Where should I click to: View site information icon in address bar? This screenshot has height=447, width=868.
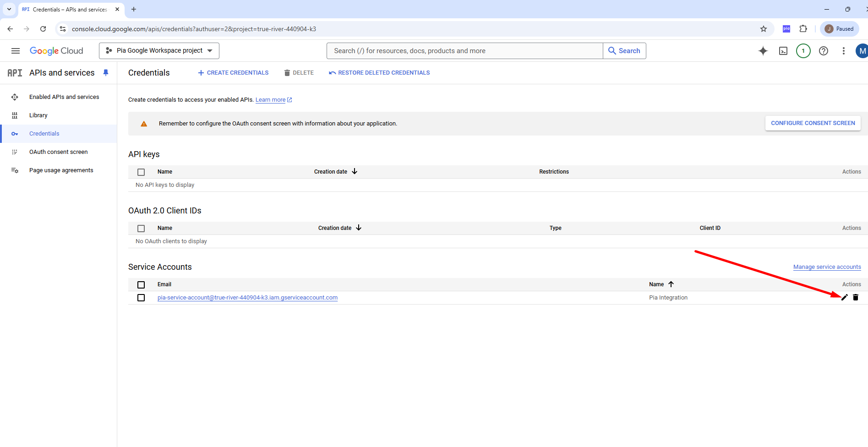point(63,29)
